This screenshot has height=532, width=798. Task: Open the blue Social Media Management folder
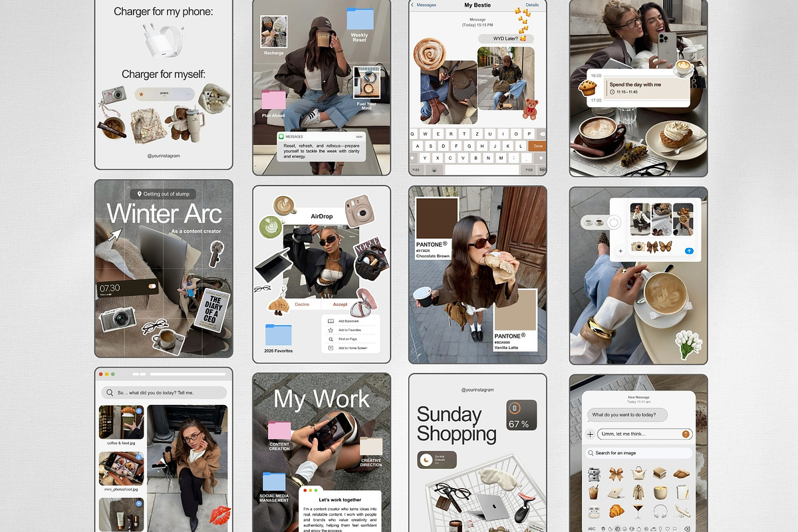(x=274, y=482)
